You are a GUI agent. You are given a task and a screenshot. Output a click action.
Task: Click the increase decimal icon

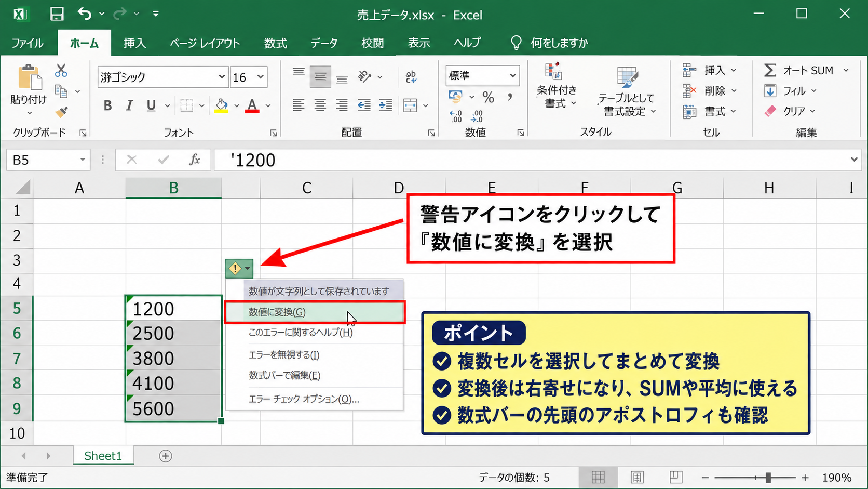456,116
